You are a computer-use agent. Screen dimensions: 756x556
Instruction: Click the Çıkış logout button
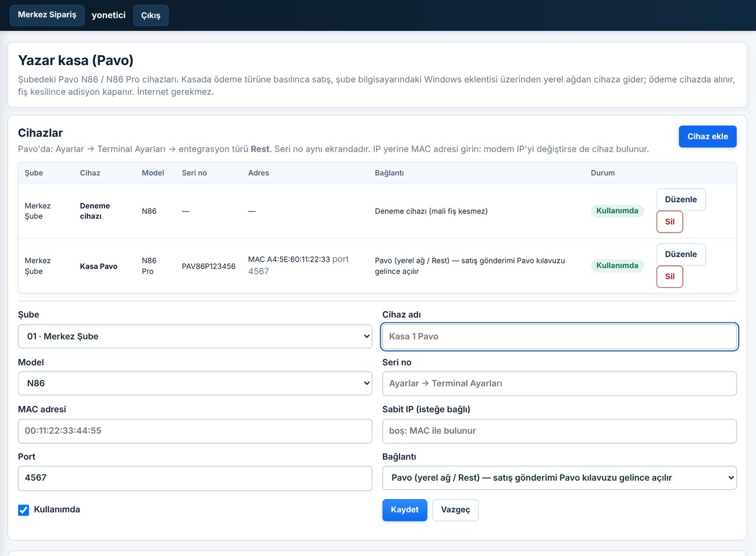click(x=151, y=15)
